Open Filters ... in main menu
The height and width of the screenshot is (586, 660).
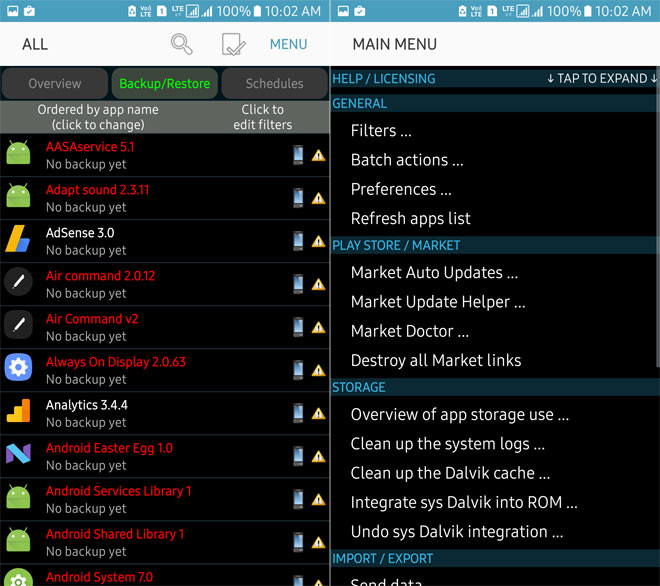[494, 131]
